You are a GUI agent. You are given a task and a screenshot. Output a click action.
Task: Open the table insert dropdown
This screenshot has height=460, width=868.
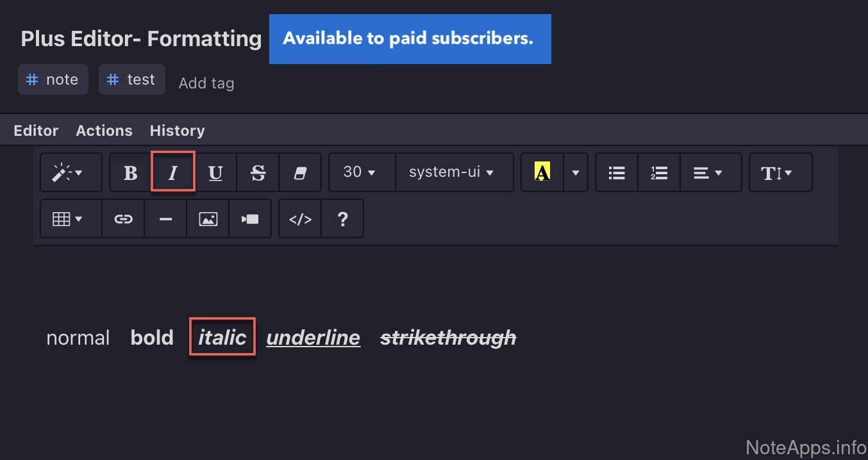pyautogui.click(x=71, y=219)
